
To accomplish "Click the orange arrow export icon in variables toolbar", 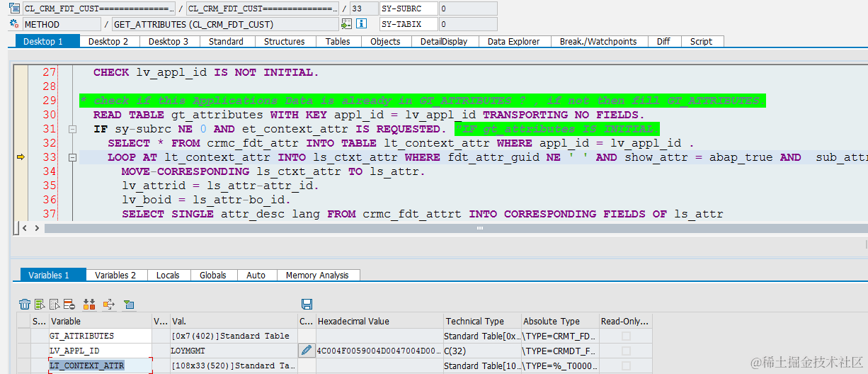I will (x=109, y=305).
